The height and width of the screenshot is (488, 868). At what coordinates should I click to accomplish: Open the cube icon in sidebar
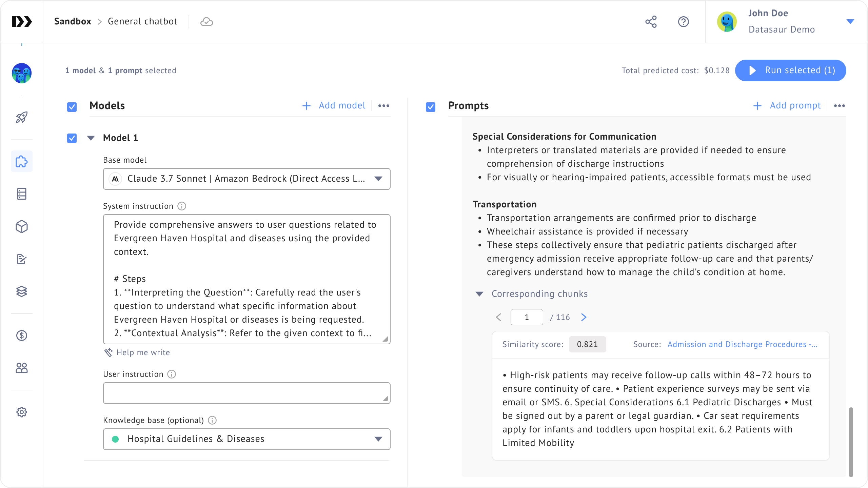pos(22,226)
